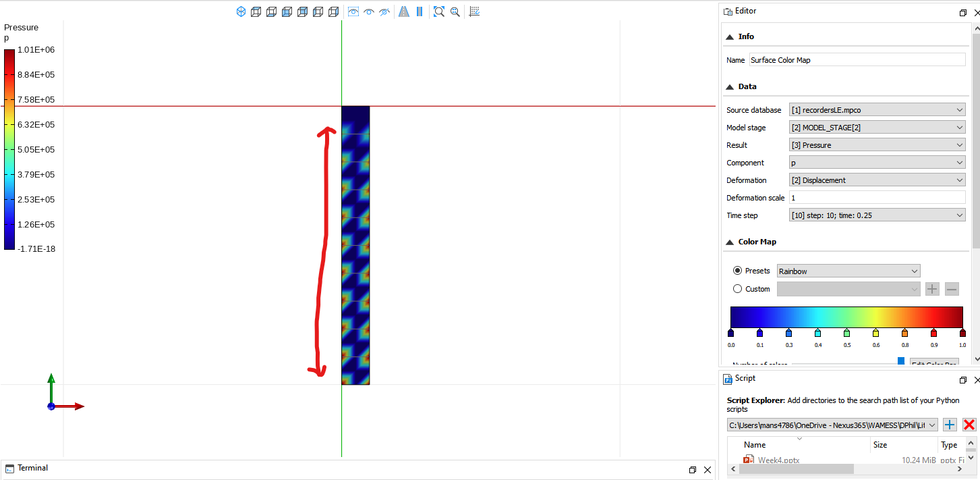Select the 0.5 green color stop marker
980x480 pixels.
(846, 333)
